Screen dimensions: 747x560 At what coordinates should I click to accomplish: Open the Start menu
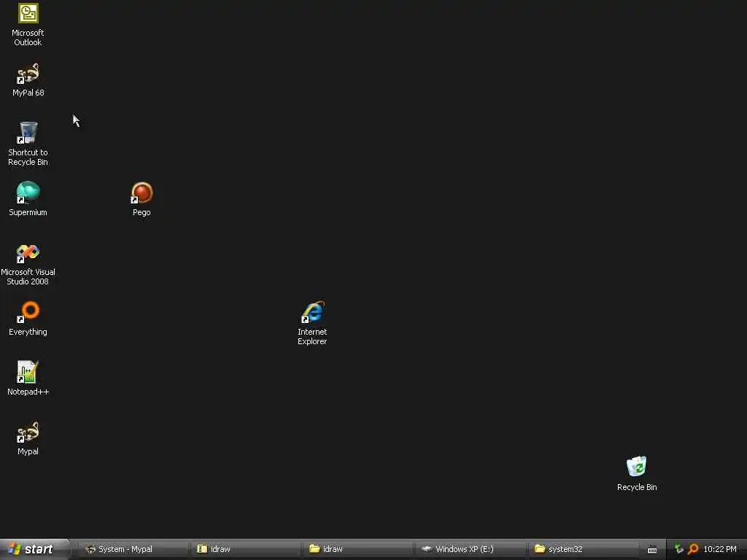tap(35, 549)
